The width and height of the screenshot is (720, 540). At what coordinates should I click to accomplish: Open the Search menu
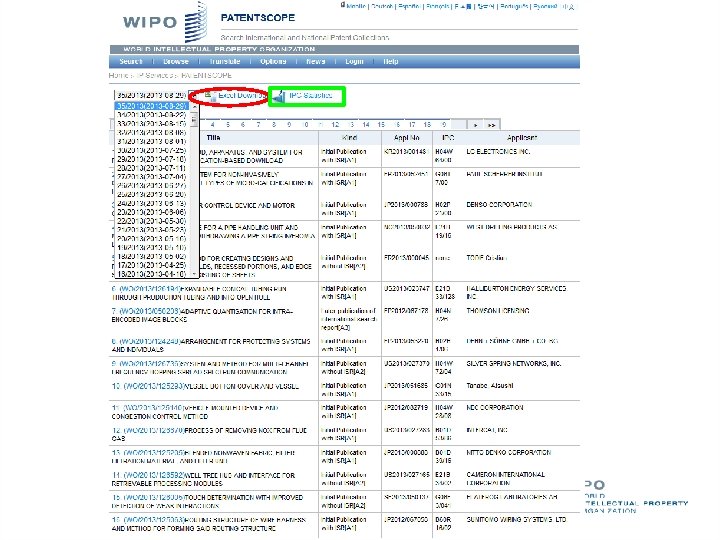[131, 62]
